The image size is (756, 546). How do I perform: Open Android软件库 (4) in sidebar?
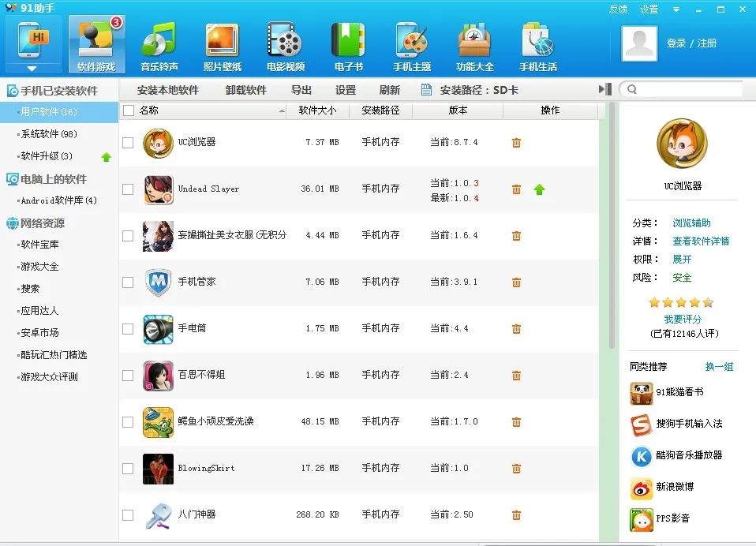point(59,200)
